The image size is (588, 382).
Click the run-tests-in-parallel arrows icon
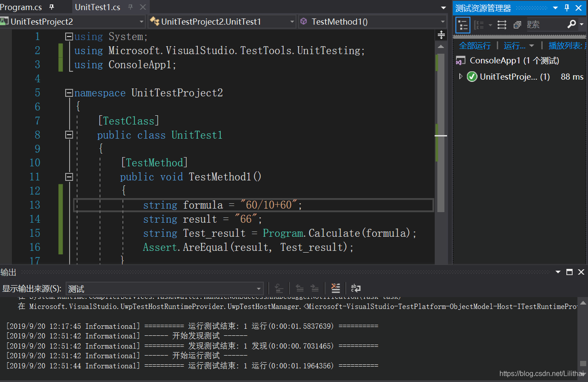(502, 25)
